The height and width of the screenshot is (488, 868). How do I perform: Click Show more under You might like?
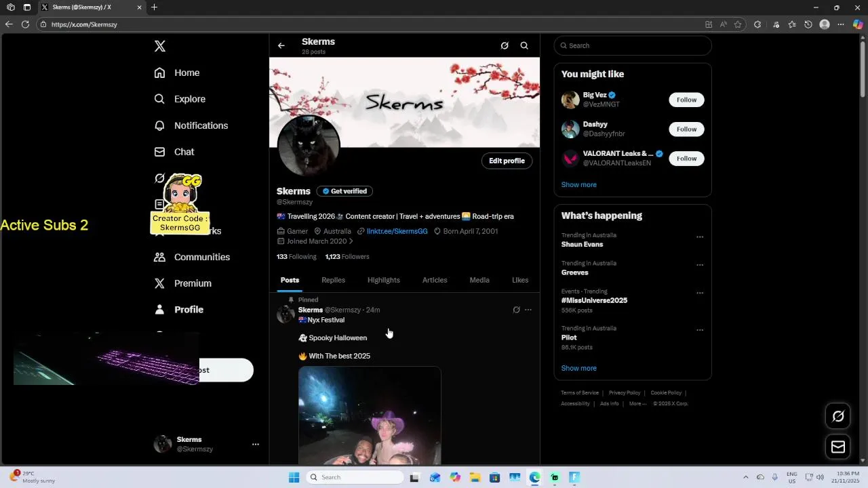[579, 184]
